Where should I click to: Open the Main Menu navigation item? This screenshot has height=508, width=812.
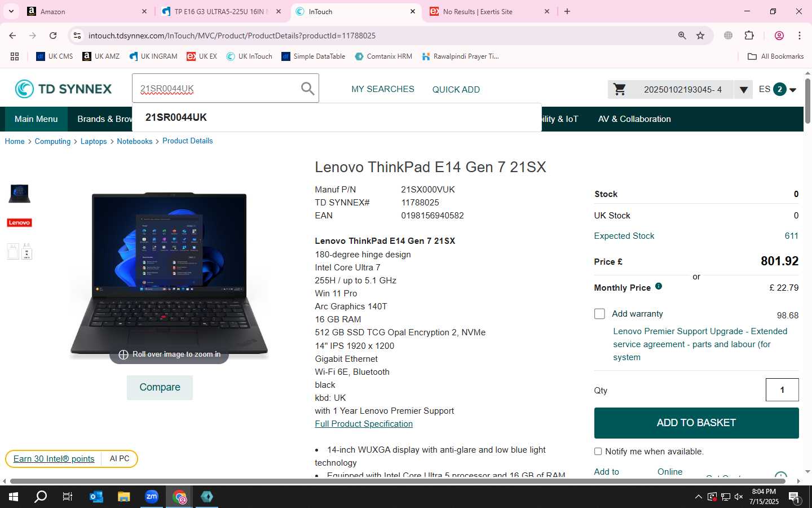pyautogui.click(x=36, y=119)
